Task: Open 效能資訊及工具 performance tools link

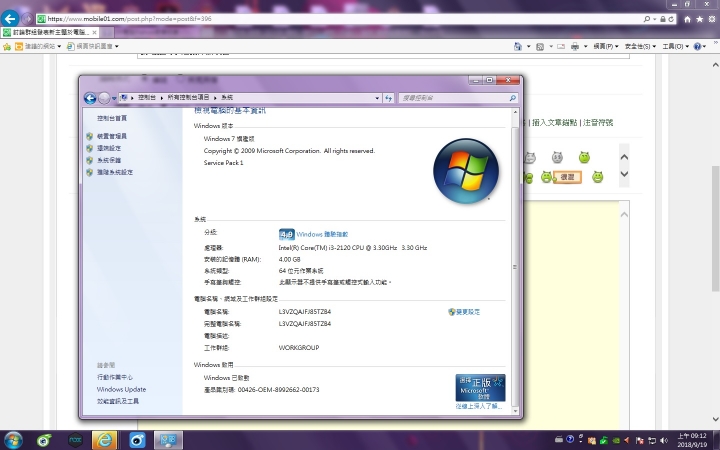Action: [x=118, y=401]
